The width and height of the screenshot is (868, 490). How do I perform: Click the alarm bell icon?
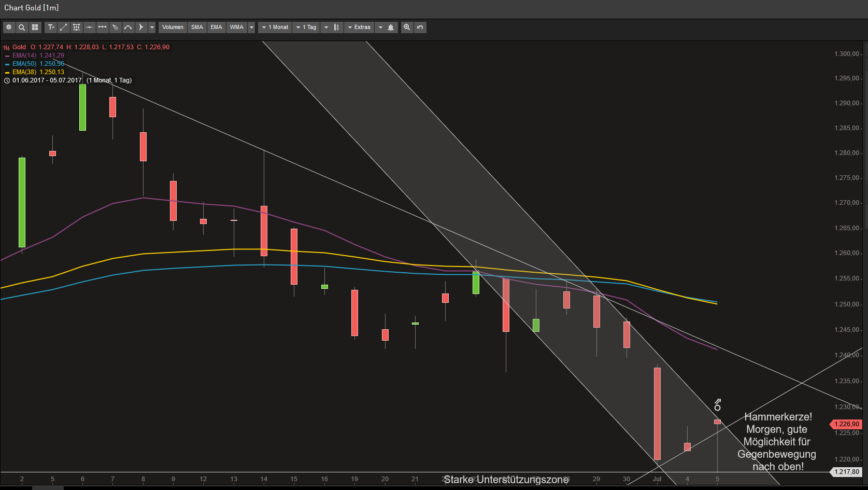click(390, 27)
